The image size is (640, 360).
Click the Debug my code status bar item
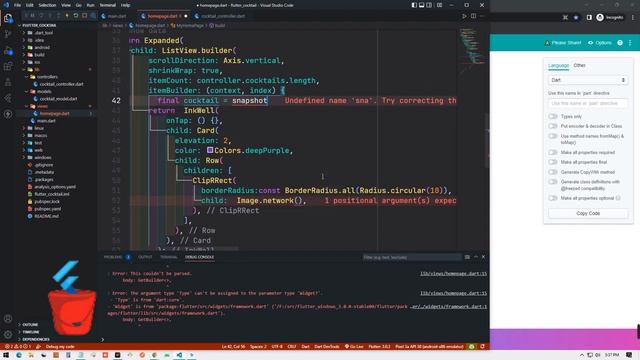point(60,347)
